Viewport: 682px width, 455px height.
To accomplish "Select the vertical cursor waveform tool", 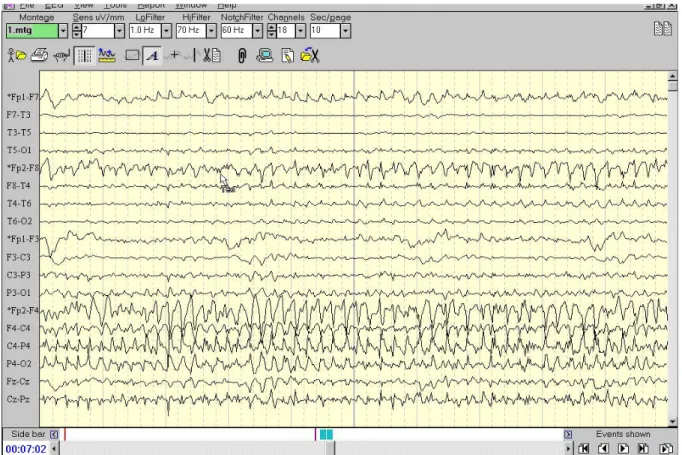I will point(192,56).
